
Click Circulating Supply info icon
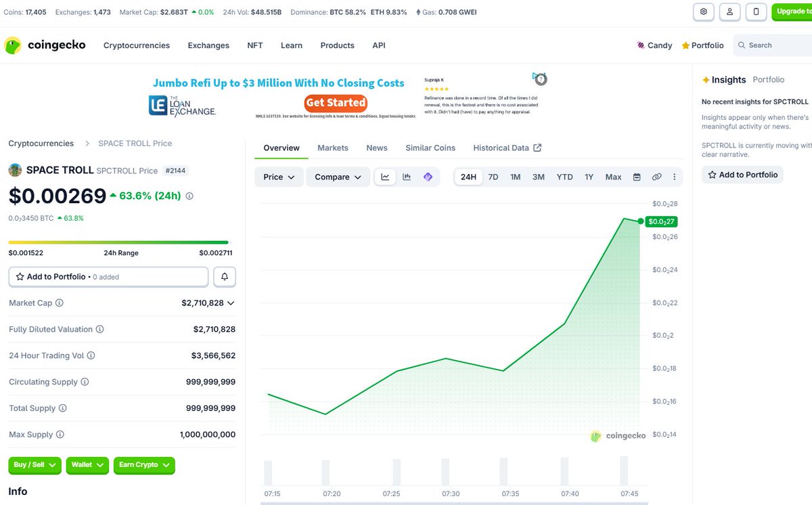[x=85, y=382]
